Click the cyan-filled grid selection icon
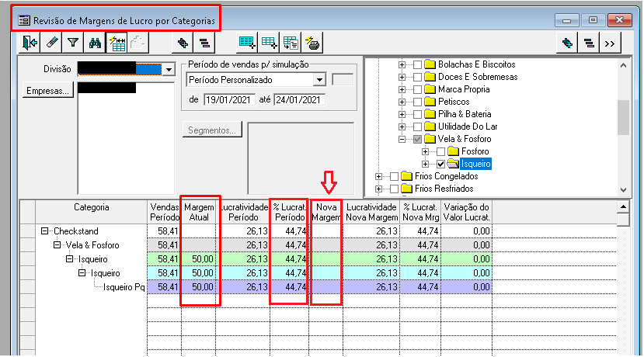Viewport: 644px width, 357px height. click(247, 43)
